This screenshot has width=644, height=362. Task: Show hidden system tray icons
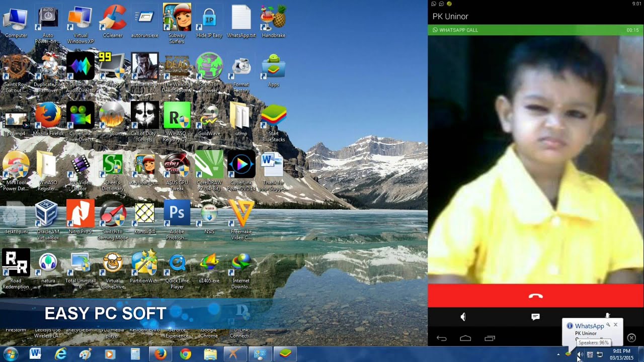click(x=558, y=354)
